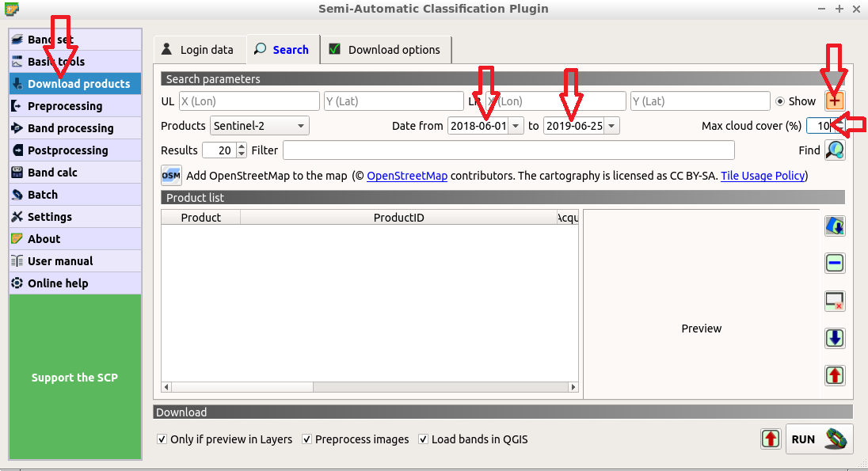Click the display preview in map icon
This screenshot has width=868, height=471.
click(x=834, y=226)
